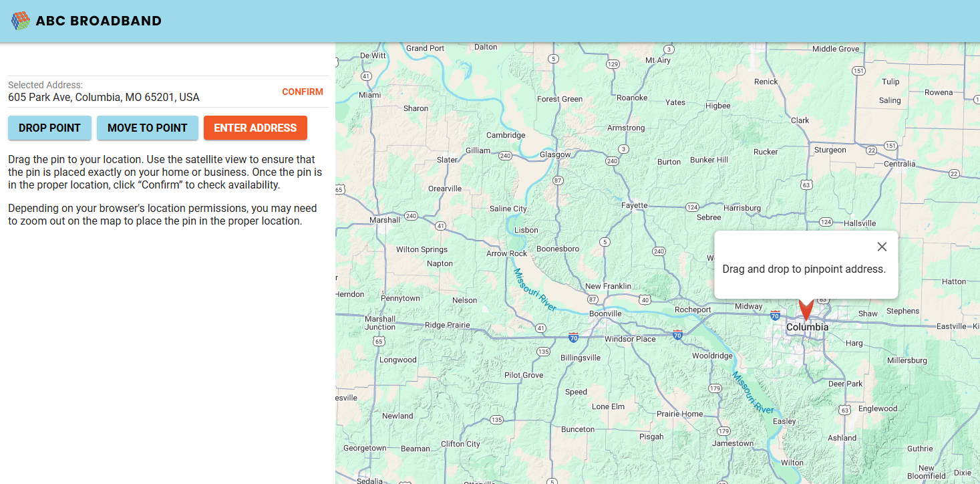
Task: Click the ABC Broadband cube logo
Action: point(21,21)
